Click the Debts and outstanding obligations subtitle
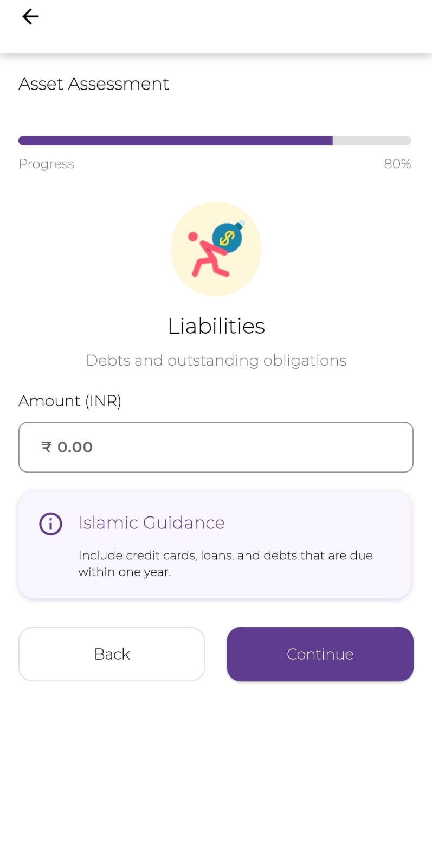The height and width of the screenshot is (868, 432). click(x=216, y=360)
